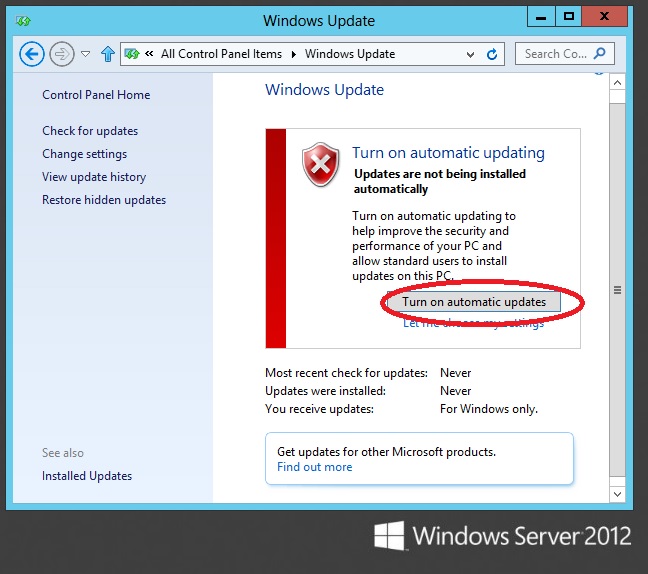The height and width of the screenshot is (574, 648).
Task: Open 'Installed Updates' under See also
Action: pos(87,476)
